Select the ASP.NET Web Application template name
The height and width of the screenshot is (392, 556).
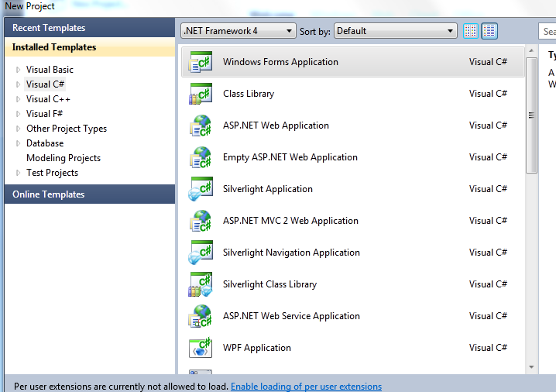276,126
